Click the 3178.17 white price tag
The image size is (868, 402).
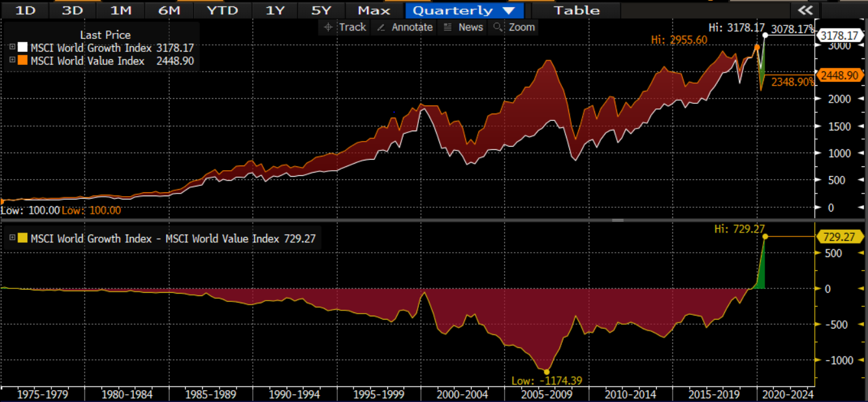pyautogui.click(x=839, y=34)
